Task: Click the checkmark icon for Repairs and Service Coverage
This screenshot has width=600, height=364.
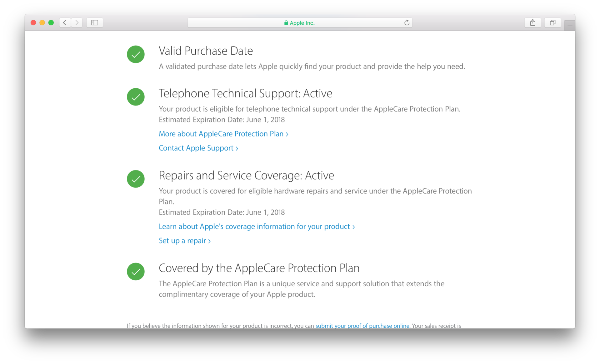Action: [x=136, y=179]
